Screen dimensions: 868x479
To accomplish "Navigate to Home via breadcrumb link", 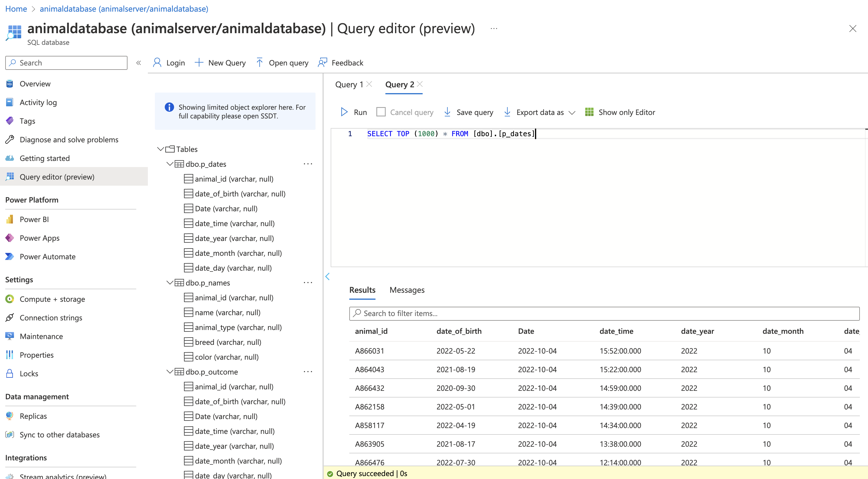I will point(16,9).
